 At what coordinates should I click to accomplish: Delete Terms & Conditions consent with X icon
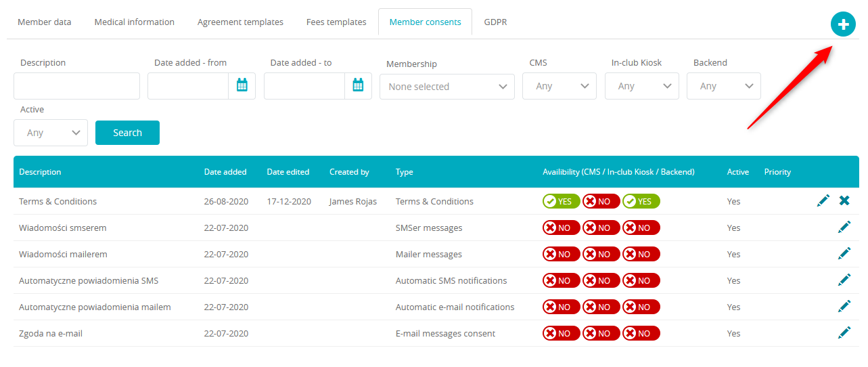pos(844,201)
